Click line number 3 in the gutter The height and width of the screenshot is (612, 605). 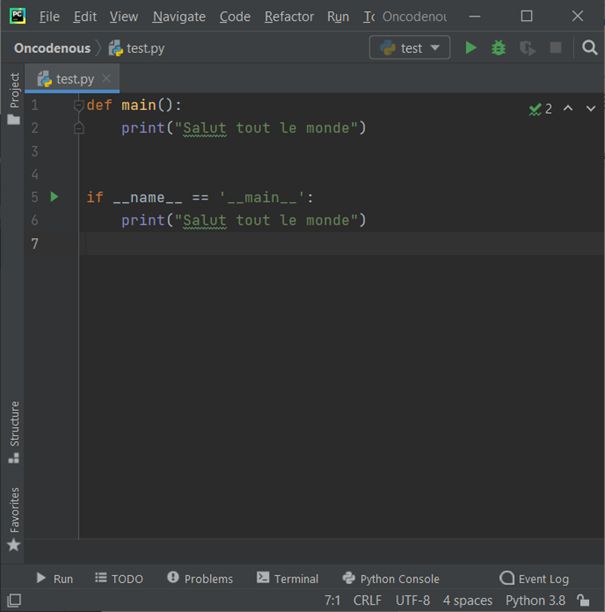click(35, 151)
